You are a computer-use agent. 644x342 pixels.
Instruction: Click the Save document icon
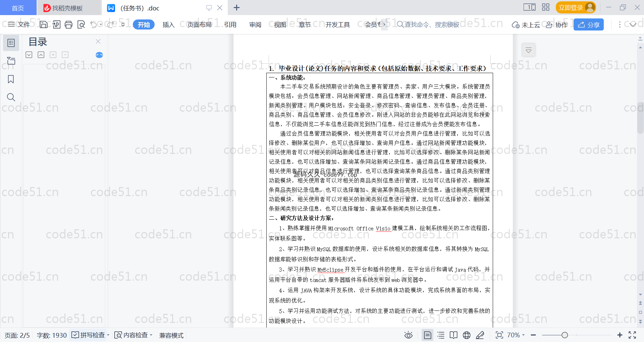pos(44,24)
